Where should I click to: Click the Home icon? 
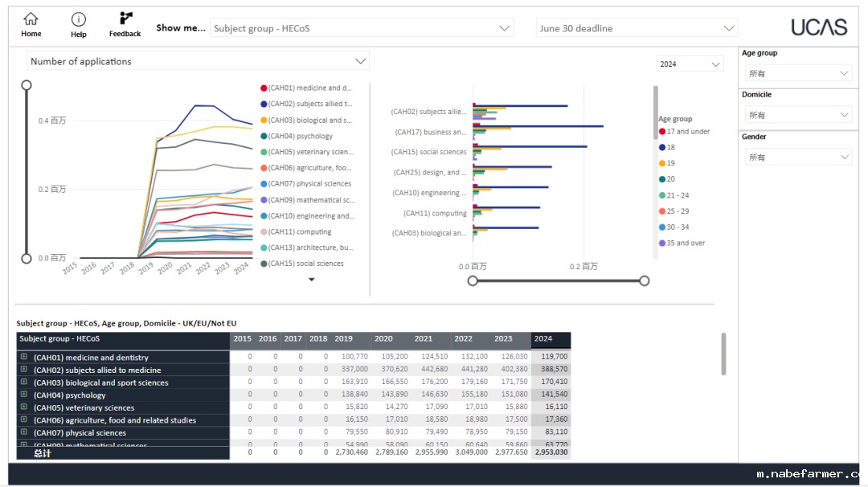coord(31,19)
